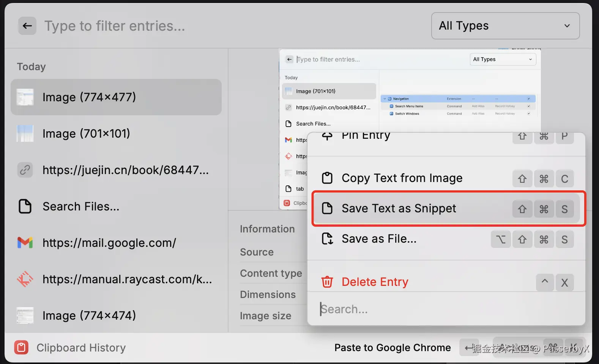Click the back arrow inside the preview image

pyautogui.click(x=290, y=60)
